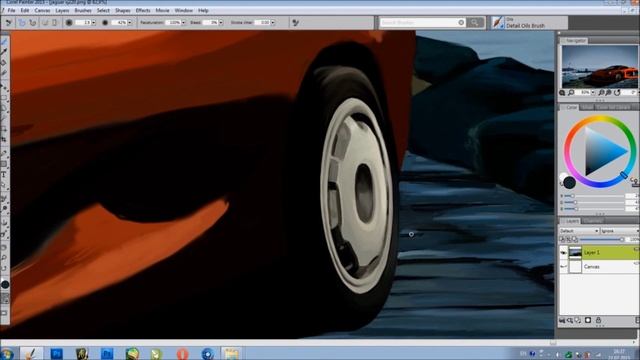This screenshot has height=360, width=640.
Task: Add a layer mask with mask icon
Action: (588, 320)
